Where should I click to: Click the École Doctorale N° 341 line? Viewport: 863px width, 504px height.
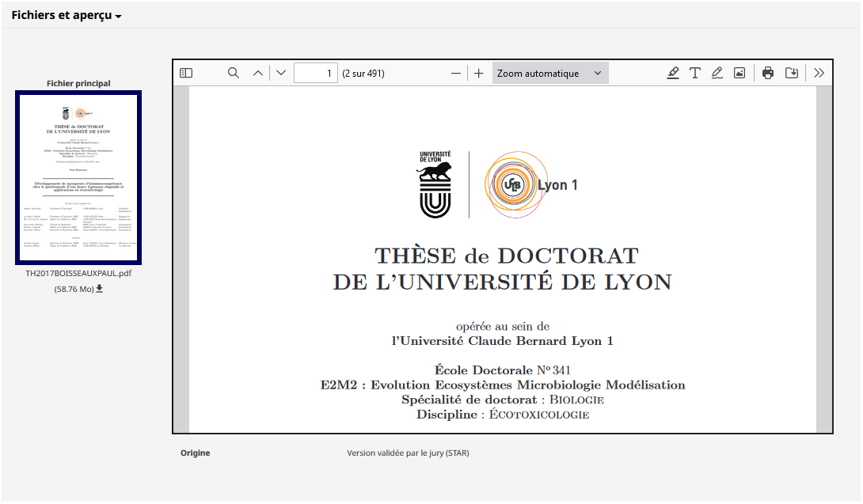[502, 369]
